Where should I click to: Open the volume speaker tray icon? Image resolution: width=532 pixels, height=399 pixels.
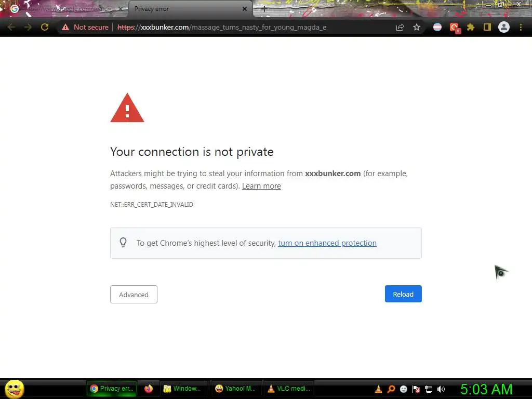[x=441, y=389]
